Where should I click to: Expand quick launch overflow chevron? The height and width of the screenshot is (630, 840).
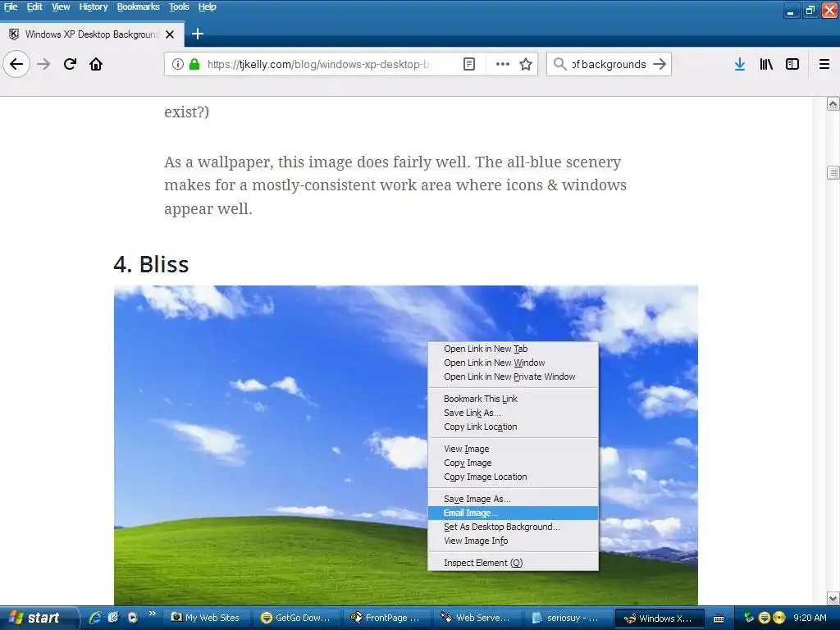coord(152,614)
